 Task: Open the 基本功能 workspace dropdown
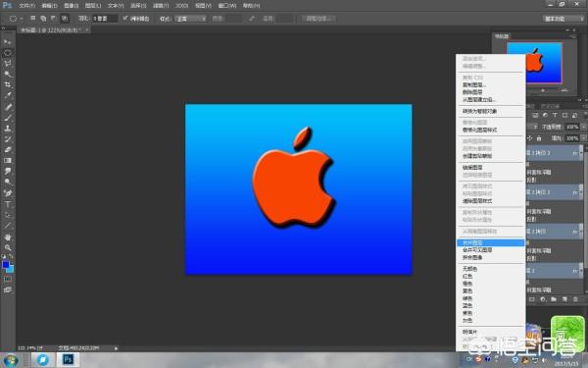click(x=563, y=19)
